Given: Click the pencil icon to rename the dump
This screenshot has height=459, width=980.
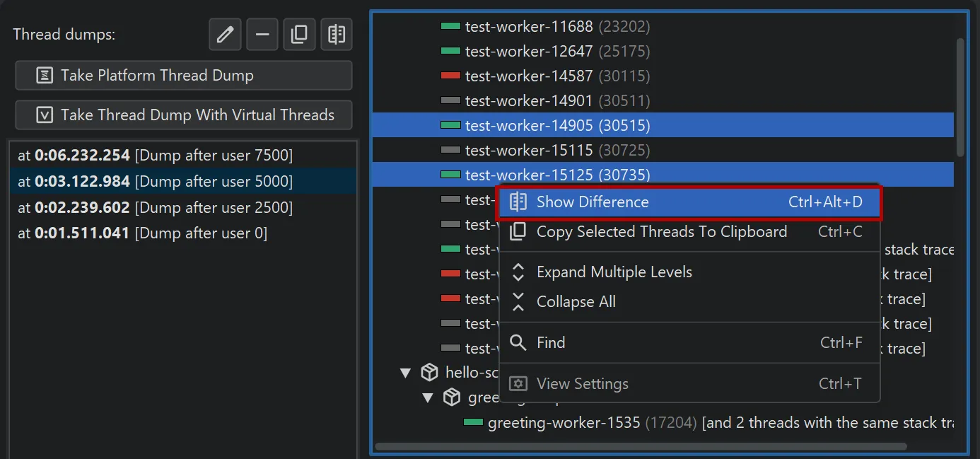Looking at the screenshot, I should 224,33.
